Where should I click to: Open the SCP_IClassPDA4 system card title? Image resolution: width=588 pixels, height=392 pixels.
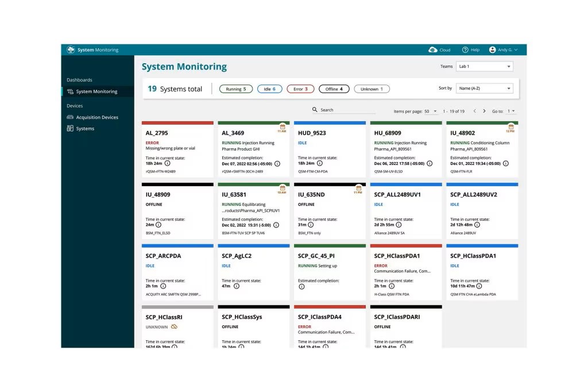click(319, 317)
